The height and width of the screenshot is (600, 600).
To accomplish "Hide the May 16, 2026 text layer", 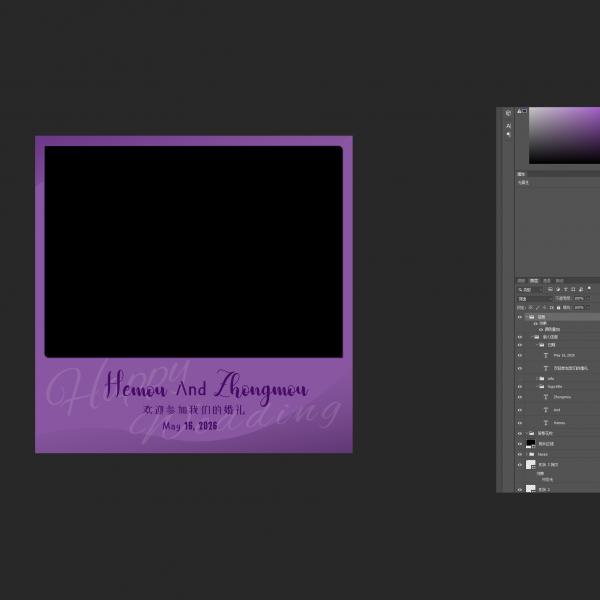I will pyautogui.click(x=520, y=355).
